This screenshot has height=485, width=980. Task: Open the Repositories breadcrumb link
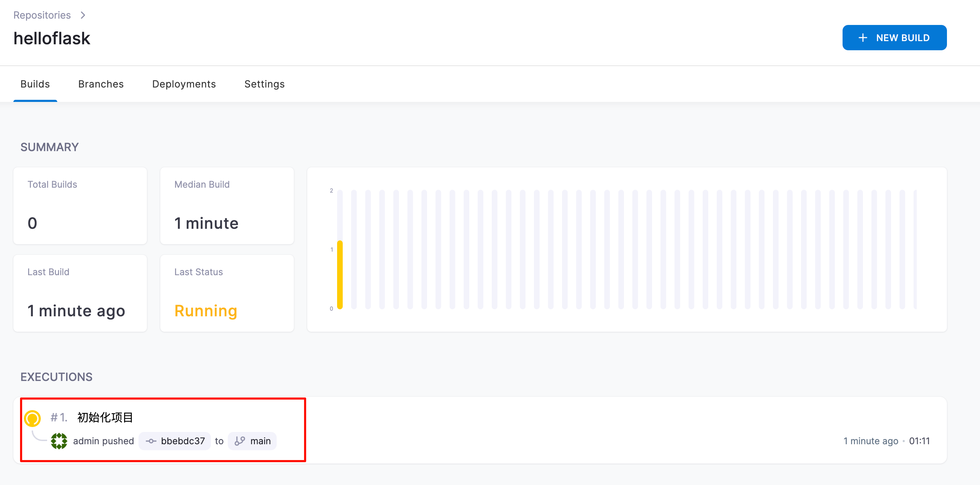point(42,15)
